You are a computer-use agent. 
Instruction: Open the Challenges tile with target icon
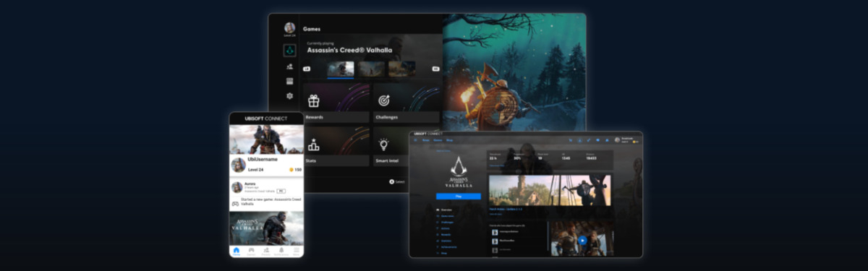(407, 103)
